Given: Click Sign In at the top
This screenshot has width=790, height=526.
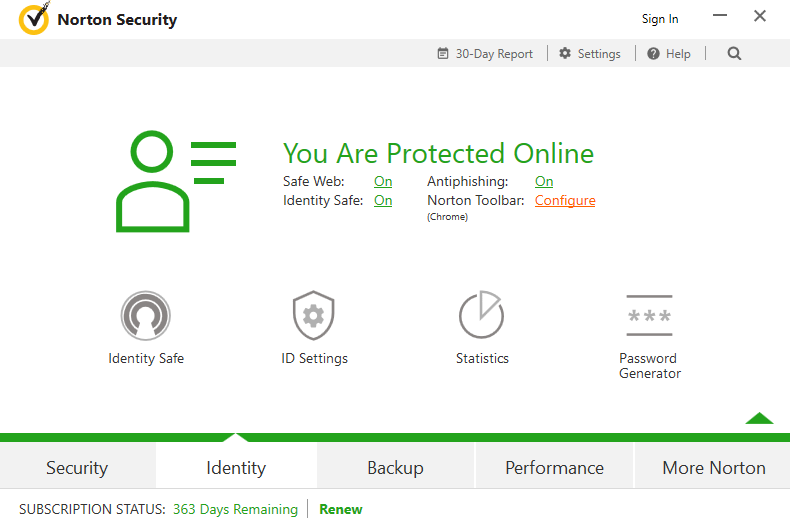Looking at the screenshot, I should tap(660, 19).
